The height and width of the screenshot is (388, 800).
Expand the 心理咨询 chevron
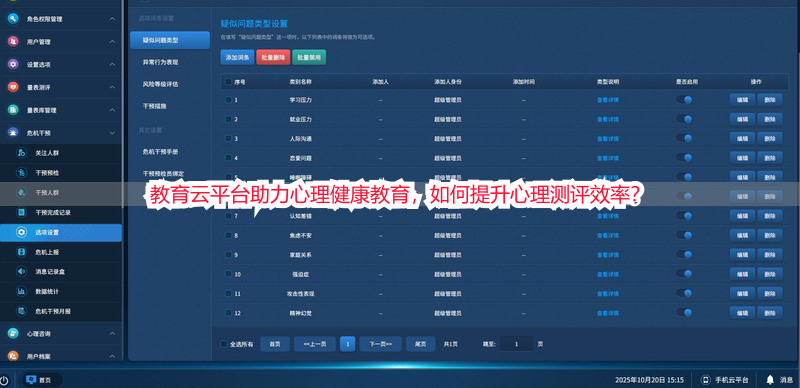(x=112, y=333)
